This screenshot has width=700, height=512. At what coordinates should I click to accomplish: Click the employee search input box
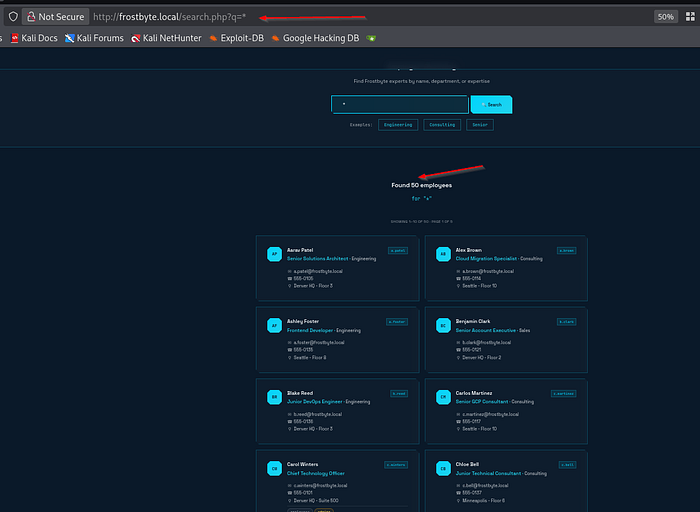400,104
